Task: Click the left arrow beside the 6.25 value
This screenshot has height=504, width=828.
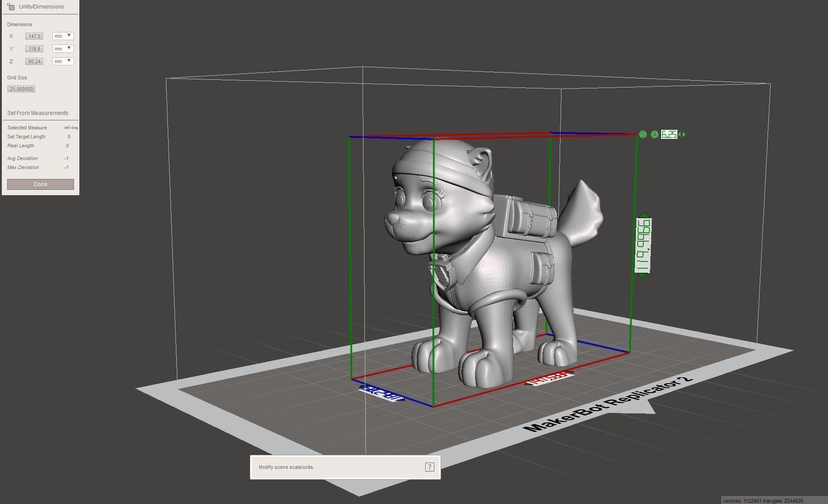Action: point(680,134)
